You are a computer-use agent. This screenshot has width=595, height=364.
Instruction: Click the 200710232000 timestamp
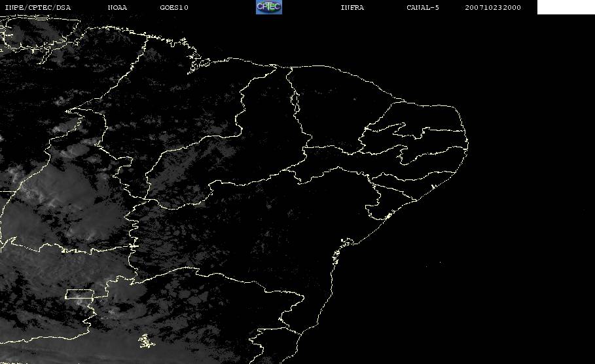[493, 8]
